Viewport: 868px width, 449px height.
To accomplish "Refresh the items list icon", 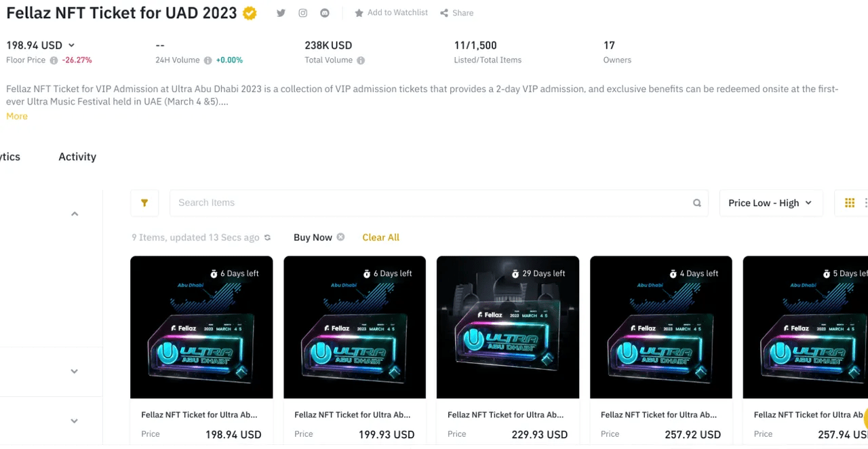I will pyautogui.click(x=267, y=237).
